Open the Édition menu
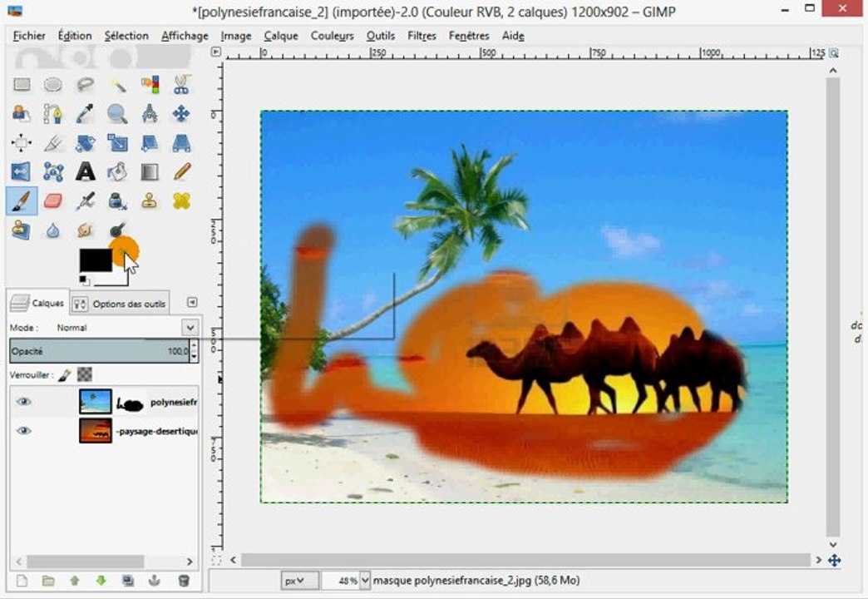This screenshot has width=868, height=599. (x=75, y=36)
